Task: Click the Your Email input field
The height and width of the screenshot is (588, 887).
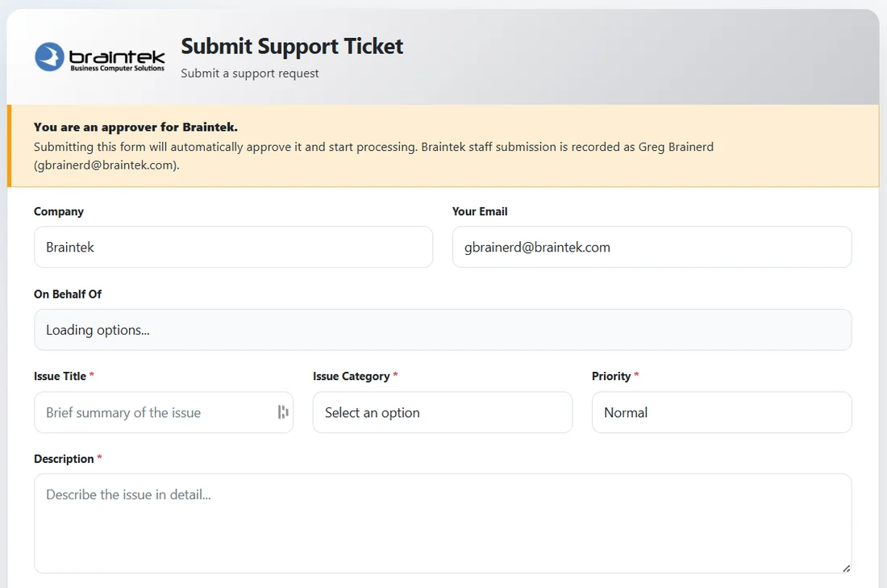Action: tap(652, 247)
